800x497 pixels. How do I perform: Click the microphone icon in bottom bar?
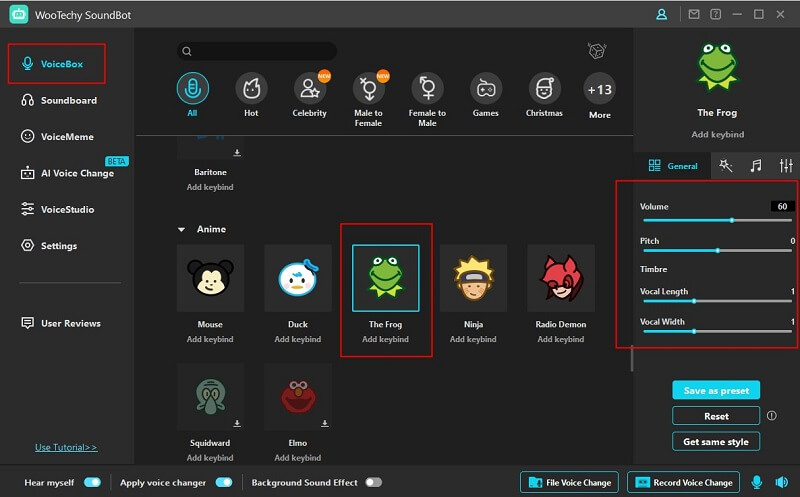757,482
